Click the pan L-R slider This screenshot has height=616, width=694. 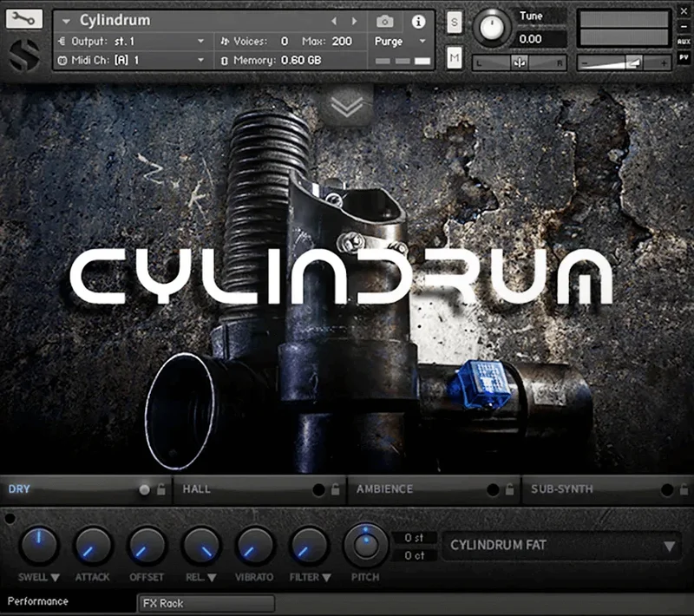pos(519,62)
